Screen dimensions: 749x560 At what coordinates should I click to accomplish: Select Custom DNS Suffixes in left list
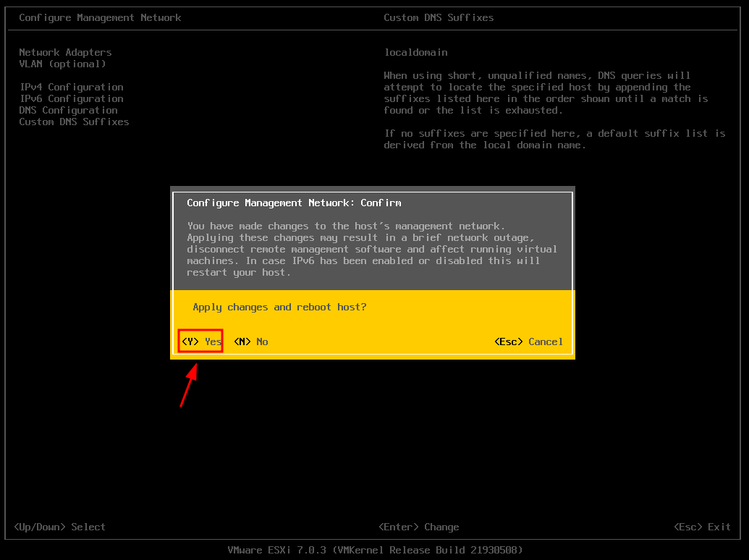(x=74, y=122)
